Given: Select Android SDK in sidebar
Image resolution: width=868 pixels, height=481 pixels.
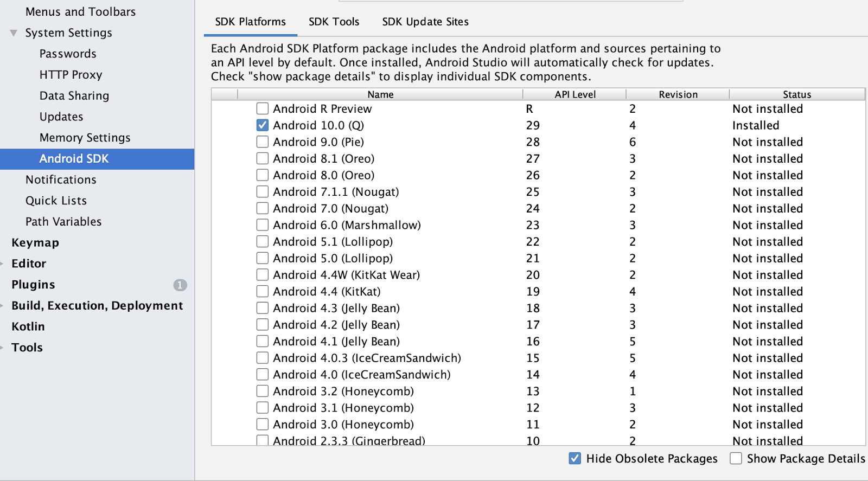Looking at the screenshot, I should [97, 159].
